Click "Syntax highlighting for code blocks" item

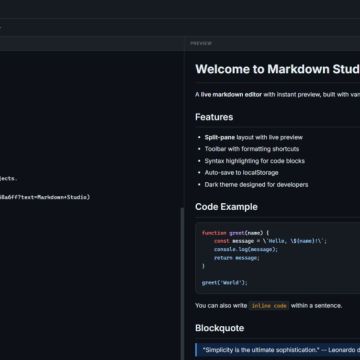[x=255, y=161]
